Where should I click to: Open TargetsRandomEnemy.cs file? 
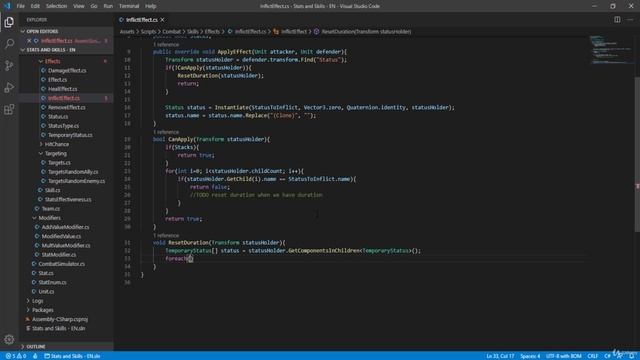pos(76,181)
